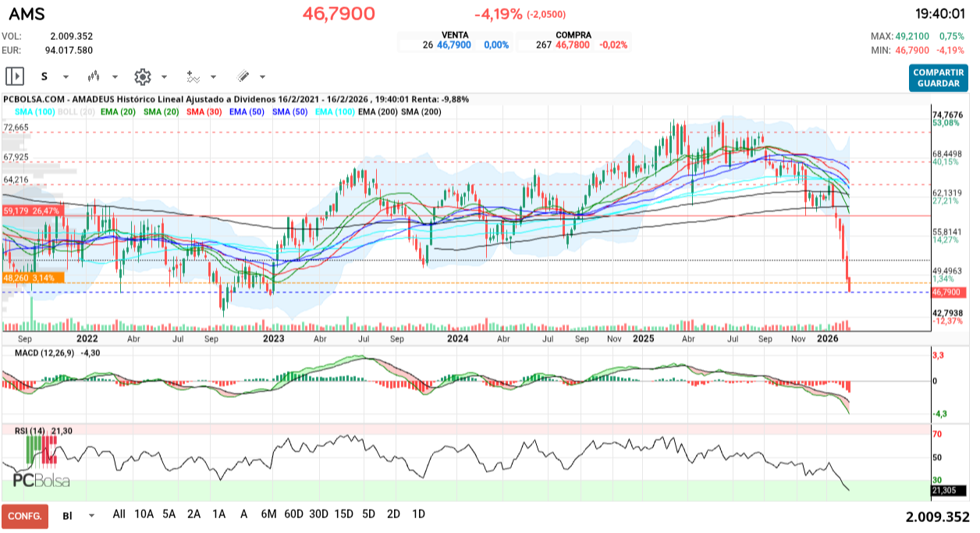Viewport: 980px width, 533px height.
Task: Open the drawing tool dropdown arrow
Action: pyautogui.click(x=261, y=76)
